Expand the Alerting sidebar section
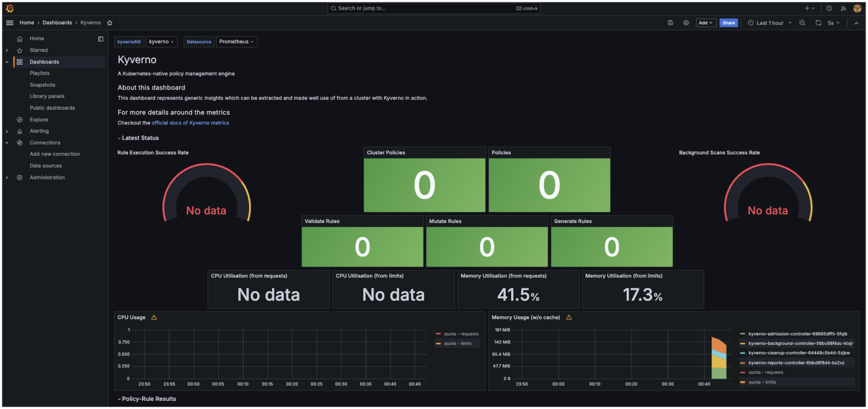Screen dimensions: 868x409 click(7, 131)
